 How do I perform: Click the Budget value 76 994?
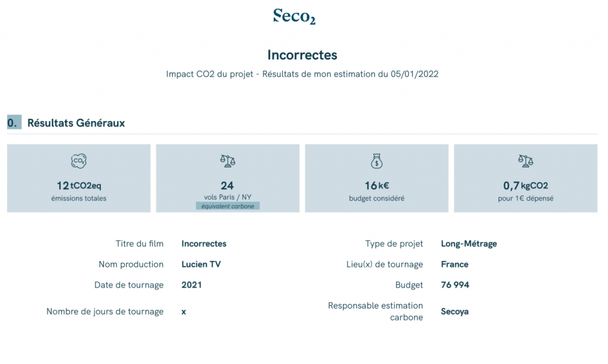click(455, 285)
